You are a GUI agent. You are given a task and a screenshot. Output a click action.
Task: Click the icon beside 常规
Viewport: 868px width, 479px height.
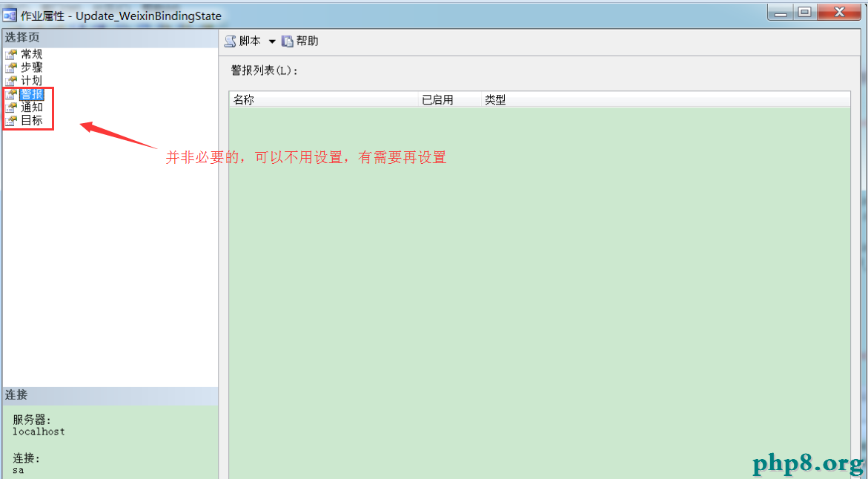coord(11,54)
